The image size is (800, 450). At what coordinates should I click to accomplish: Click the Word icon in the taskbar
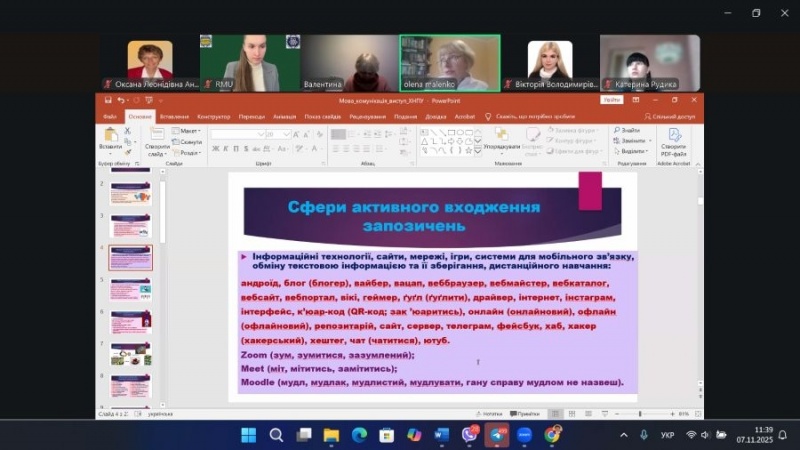tap(442, 435)
